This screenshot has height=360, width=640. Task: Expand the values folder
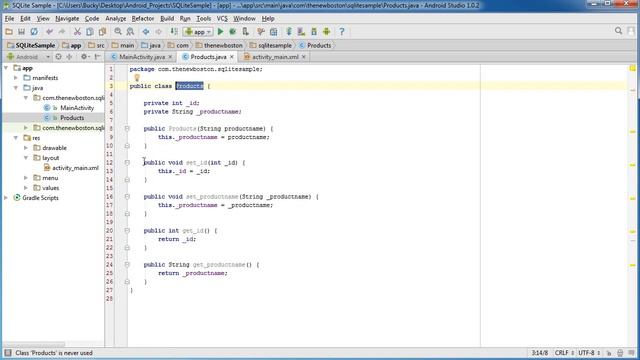26,188
